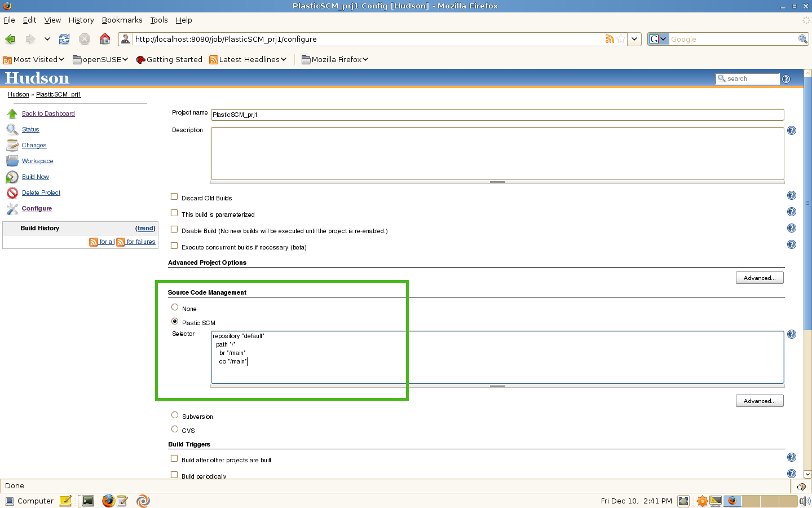Open the View menu
The height and width of the screenshot is (508, 812).
pyautogui.click(x=52, y=20)
